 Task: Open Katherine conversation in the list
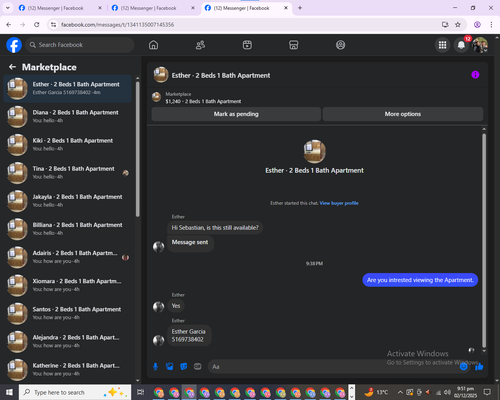point(68,370)
